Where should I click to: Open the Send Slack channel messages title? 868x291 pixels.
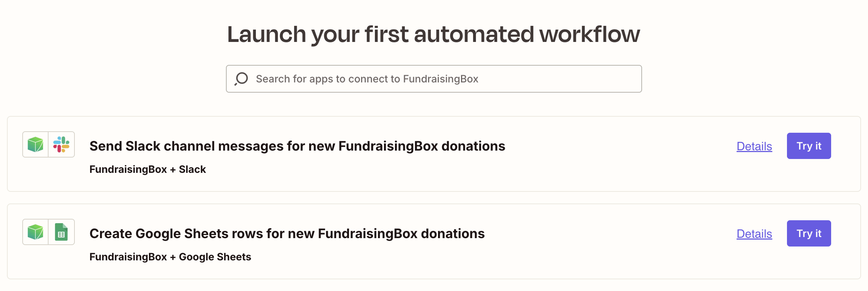click(x=297, y=146)
